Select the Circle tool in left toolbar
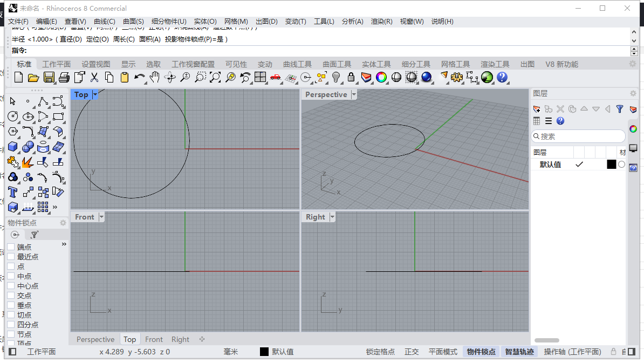This screenshot has height=363, width=644. coord(13,117)
